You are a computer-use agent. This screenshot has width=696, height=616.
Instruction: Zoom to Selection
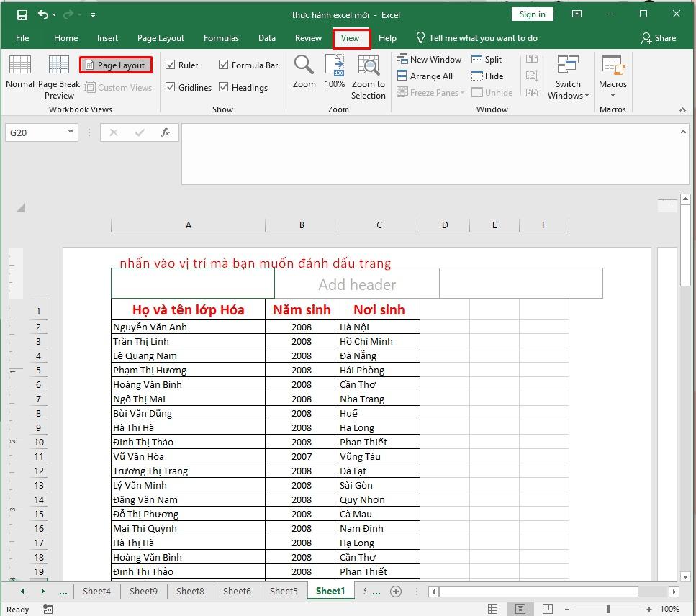pyautogui.click(x=368, y=76)
